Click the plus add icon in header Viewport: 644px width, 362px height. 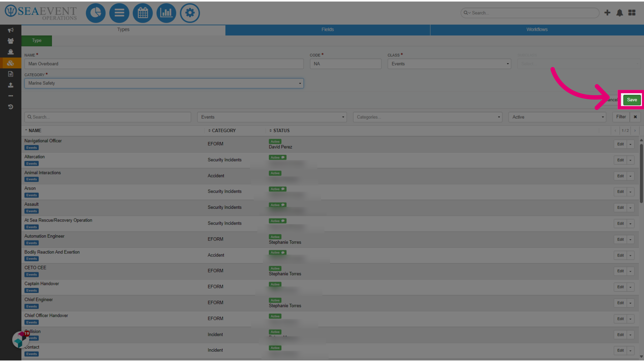tap(607, 13)
